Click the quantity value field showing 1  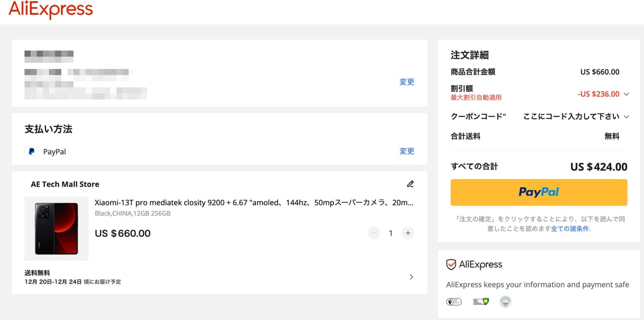pos(390,233)
